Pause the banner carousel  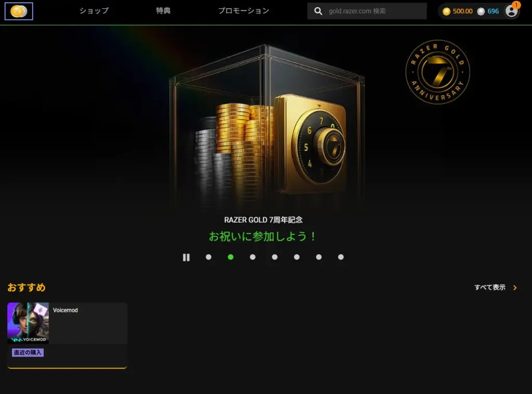click(x=187, y=257)
